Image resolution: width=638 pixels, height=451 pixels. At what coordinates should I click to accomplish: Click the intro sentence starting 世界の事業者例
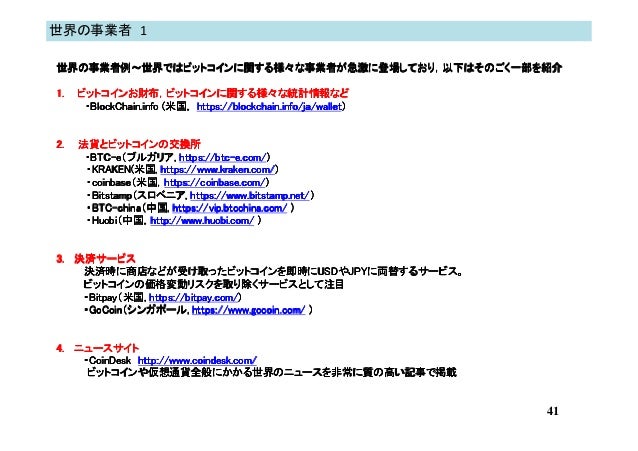(x=309, y=68)
